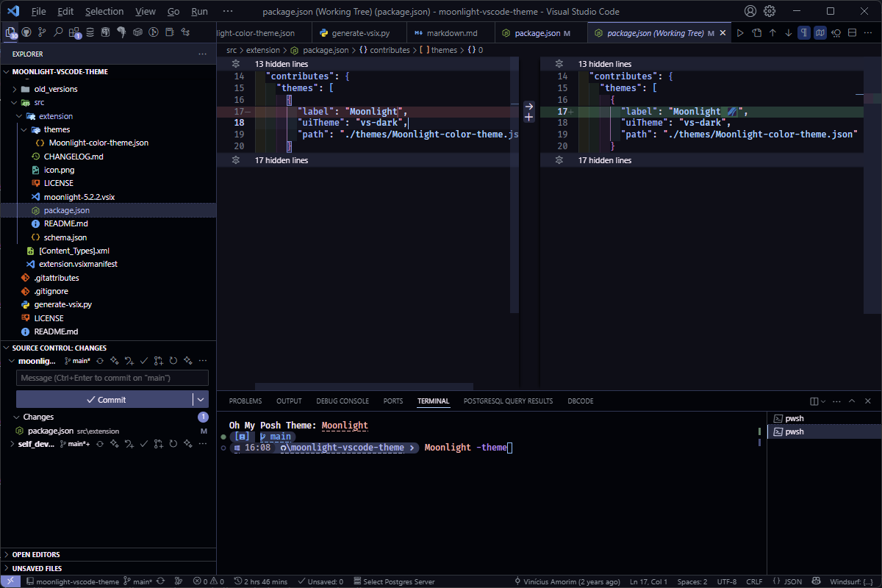882x588 pixels.
Task: Collapse the src folder
Action: tap(15, 102)
